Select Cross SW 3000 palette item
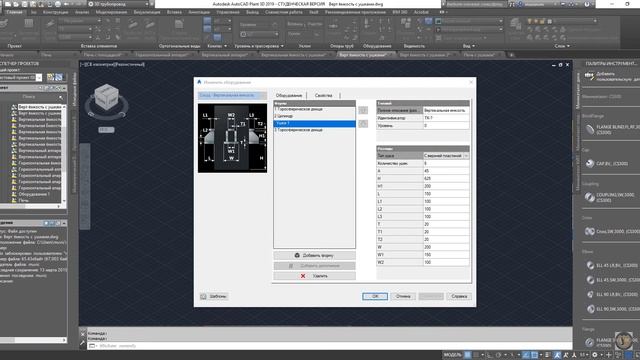640x360 pixels. click(611, 231)
